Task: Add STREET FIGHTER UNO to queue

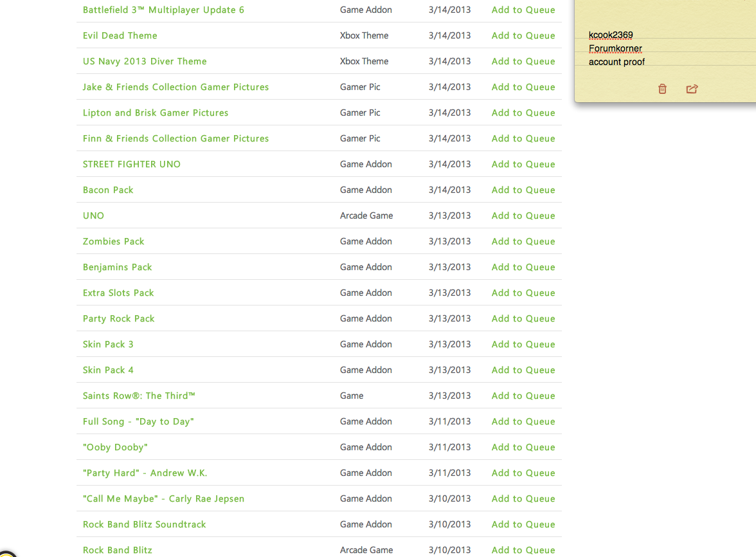Action: (523, 164)
